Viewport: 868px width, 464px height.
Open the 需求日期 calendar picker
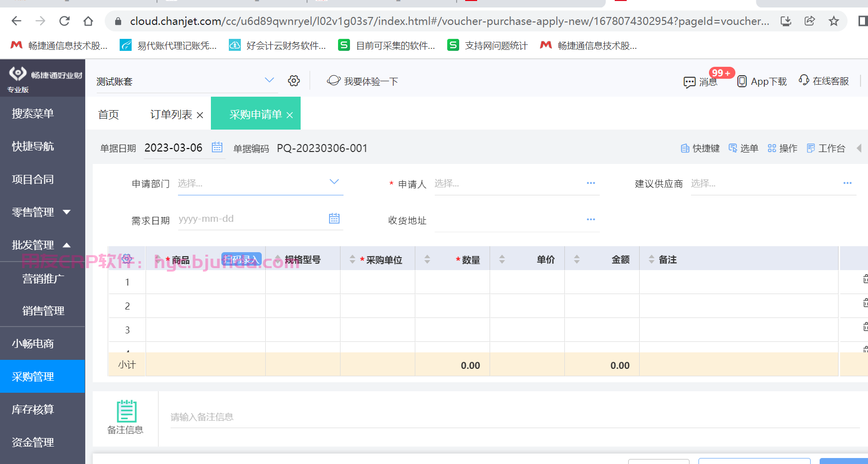(x=334, y=218)
